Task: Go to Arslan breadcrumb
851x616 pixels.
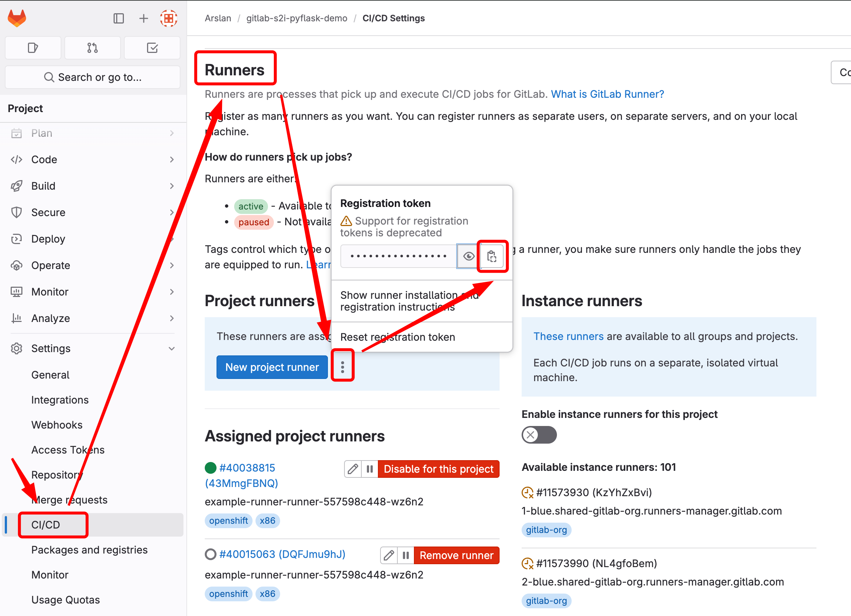Action: [x=218, y=18]
